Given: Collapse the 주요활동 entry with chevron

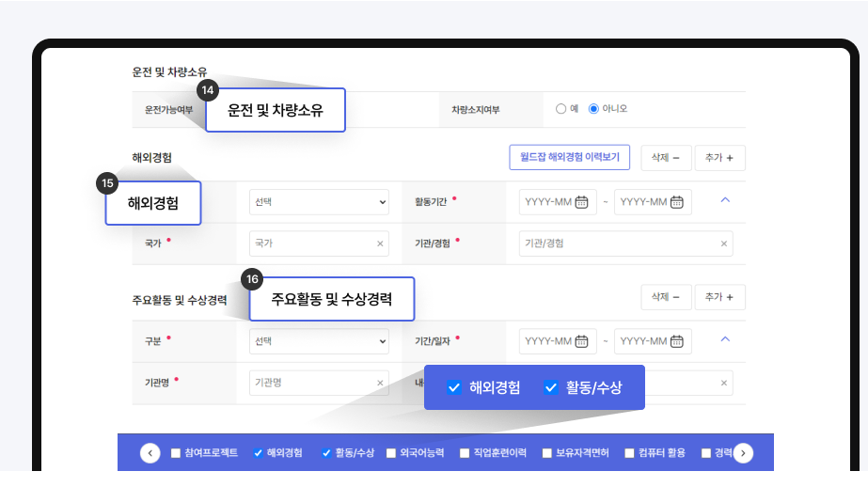Looking at the screenshot, I should (x=725, y=339).
